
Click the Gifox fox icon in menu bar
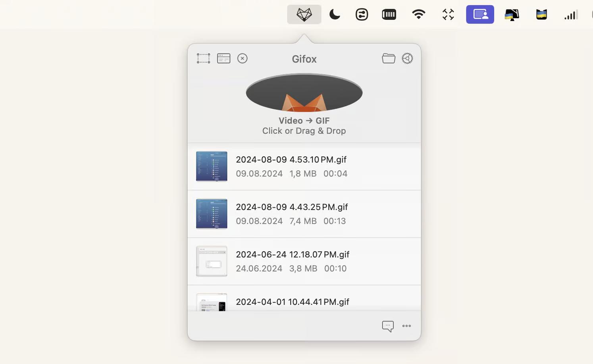point(304,15)
